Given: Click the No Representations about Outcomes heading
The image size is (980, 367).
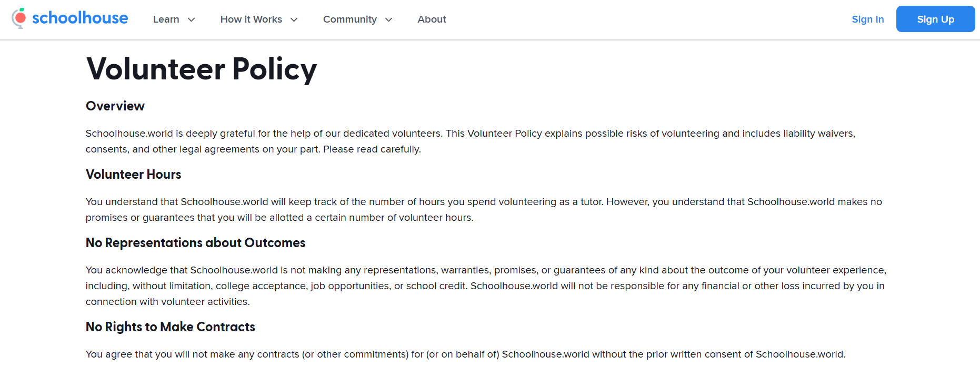Looking at the screenshot, I should pyautogui.click(x=195, y=243).
